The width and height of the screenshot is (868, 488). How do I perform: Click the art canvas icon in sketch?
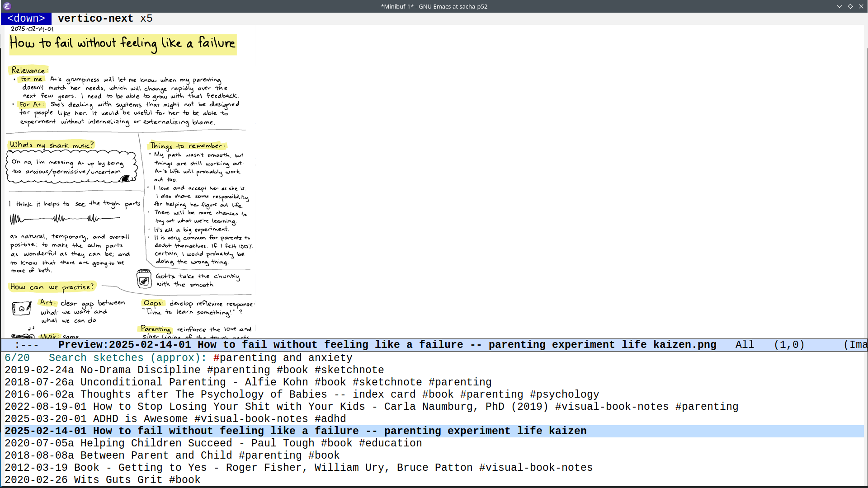[21, 309]
